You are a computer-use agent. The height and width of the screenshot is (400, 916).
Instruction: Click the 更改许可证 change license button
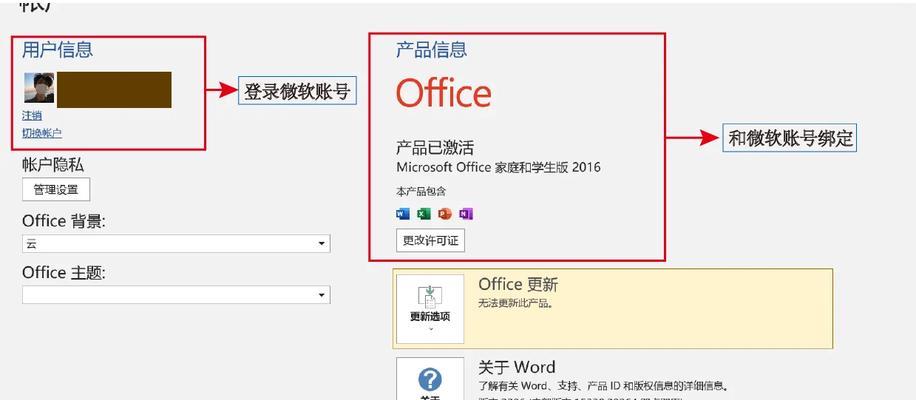pos(431,241)
